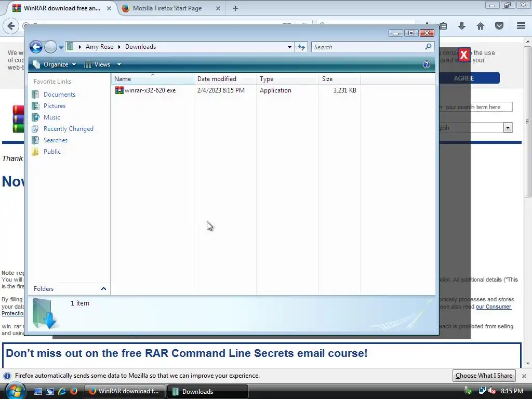Select Amy Rose in the address path

point(99,47)
